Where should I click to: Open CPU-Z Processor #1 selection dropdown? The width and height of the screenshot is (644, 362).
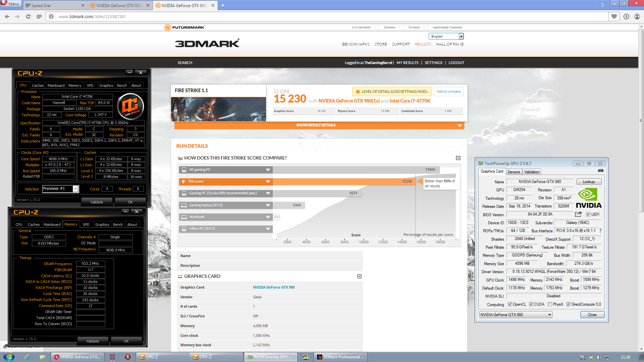click(60, 189)
